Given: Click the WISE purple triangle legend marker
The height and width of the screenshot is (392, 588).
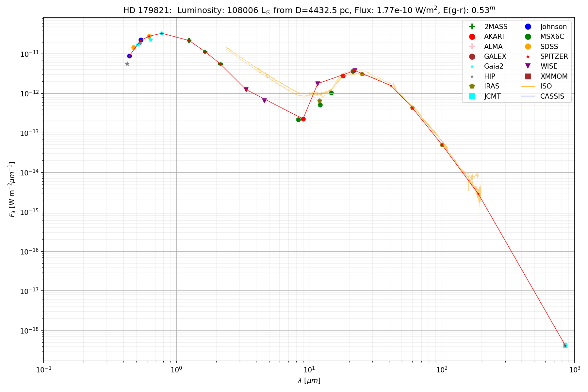Looking at the screenshot, I should pos(528,66).
